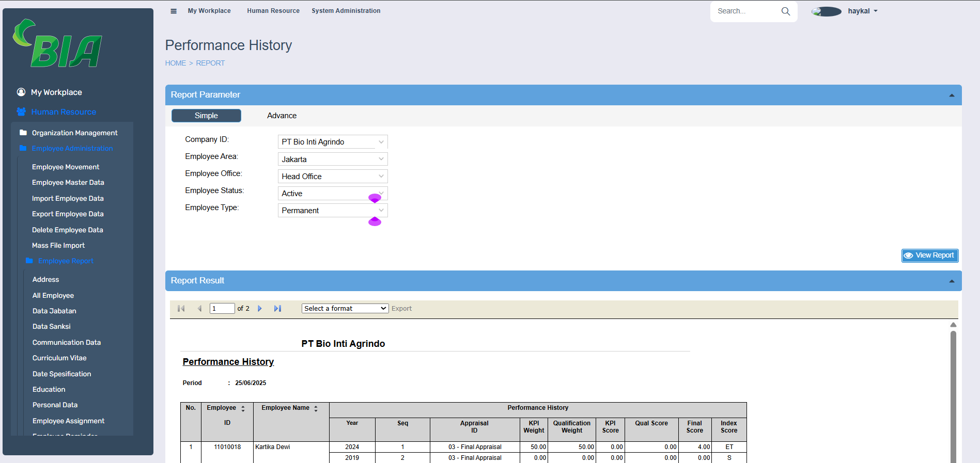This screenshot has height=463, width=980.
Task: Go to last report page
Action: tap(277, 308)
